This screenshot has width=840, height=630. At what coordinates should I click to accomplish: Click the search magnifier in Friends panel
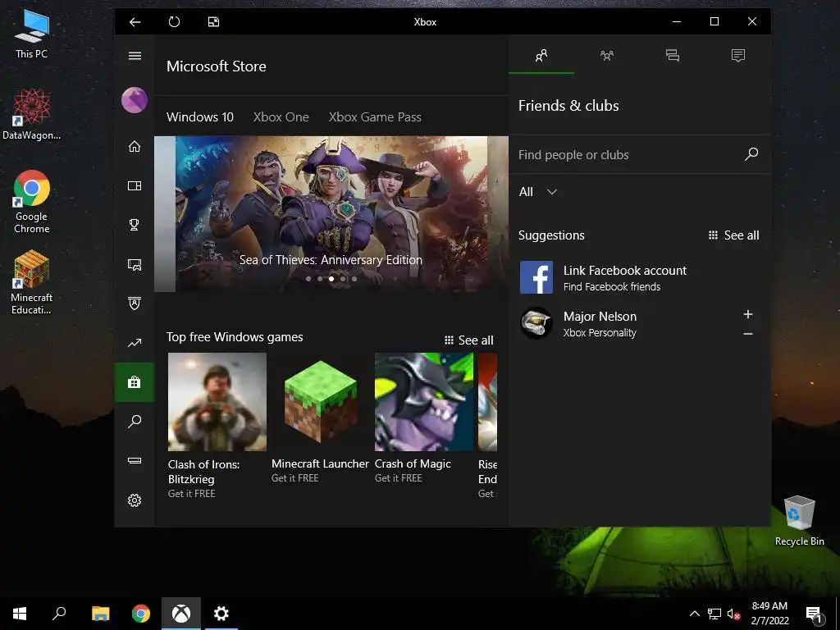tap(751, 154)
